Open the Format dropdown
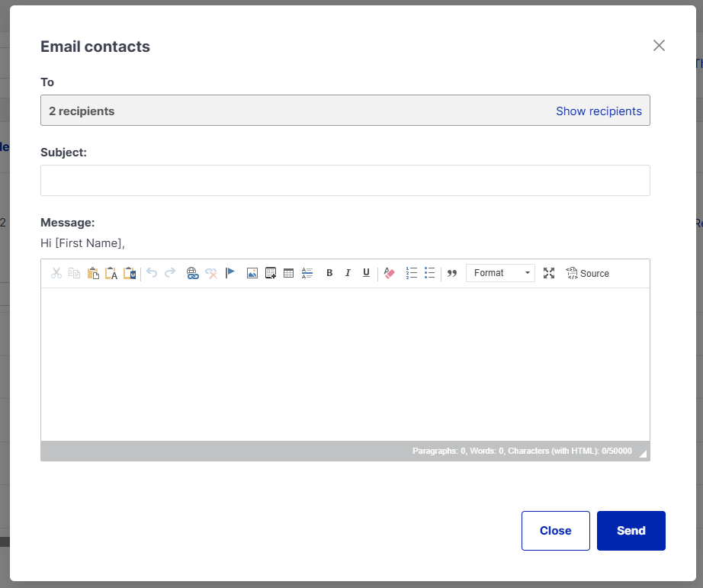Viewport: 703px width, 588px height. click(x=500, y=273)
